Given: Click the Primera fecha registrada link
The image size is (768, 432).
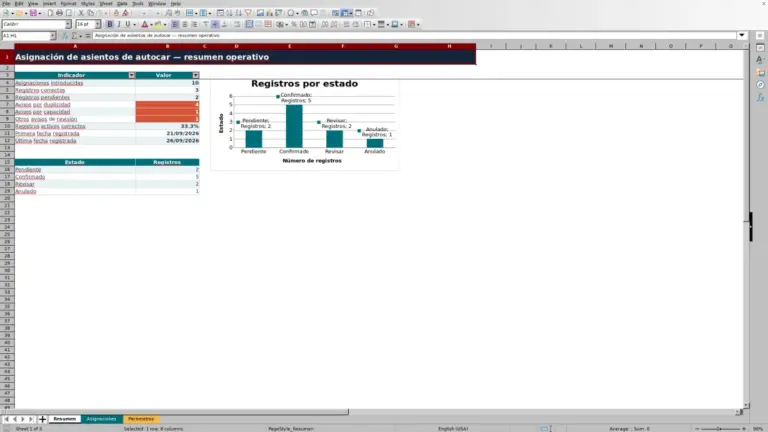Looking at the screenshot, I should [47, 134].
